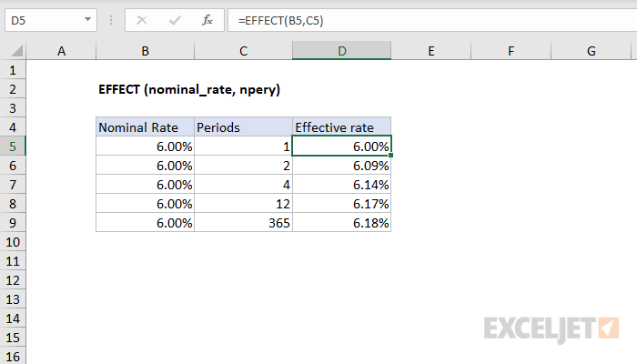Select row 11 header
Screen dimensions: 637x364
click(x=13, y=261)
